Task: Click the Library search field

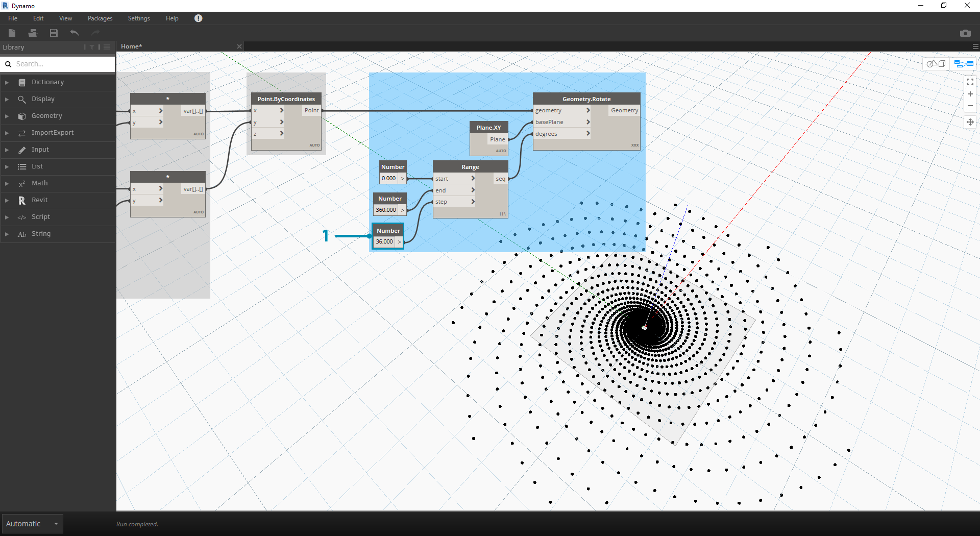Action: (58, 64)
